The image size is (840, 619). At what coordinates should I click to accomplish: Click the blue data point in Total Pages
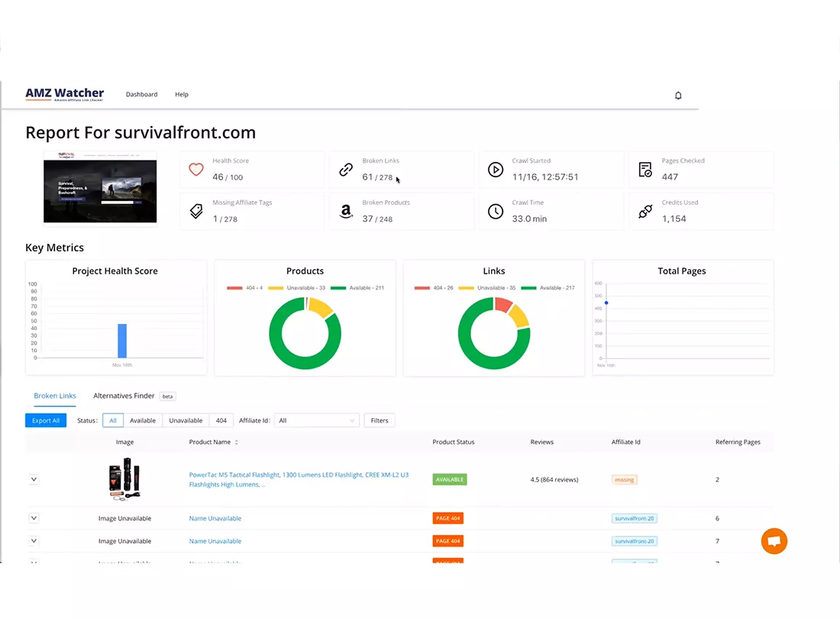606,303
